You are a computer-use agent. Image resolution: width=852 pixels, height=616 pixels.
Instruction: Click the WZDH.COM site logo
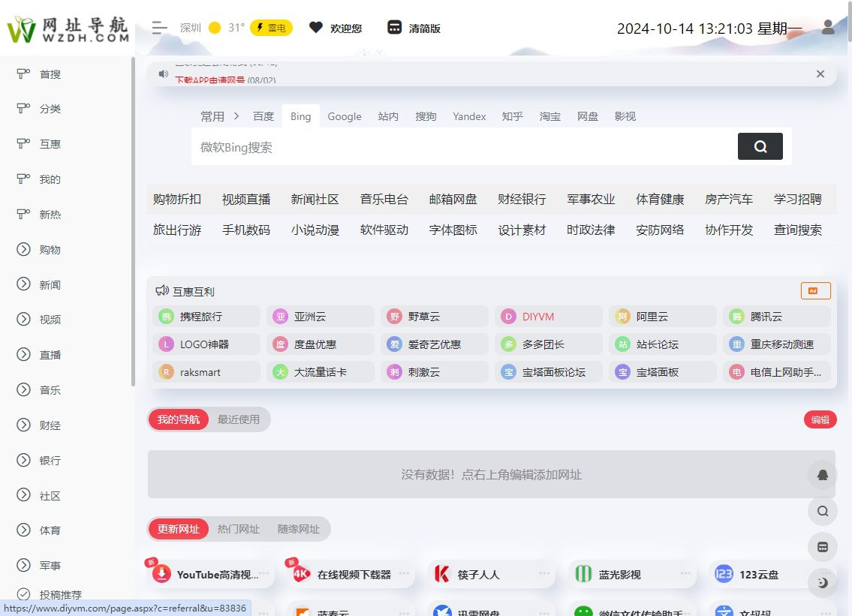click(68, 29)
